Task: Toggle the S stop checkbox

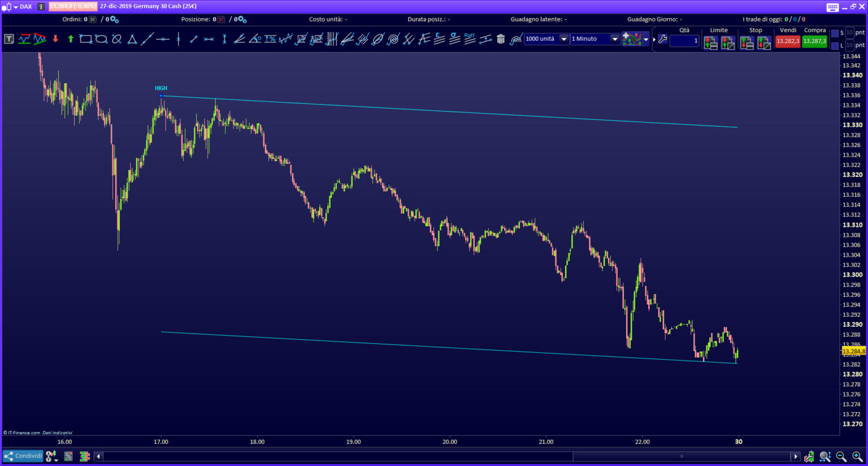Action: click(835, 33)
